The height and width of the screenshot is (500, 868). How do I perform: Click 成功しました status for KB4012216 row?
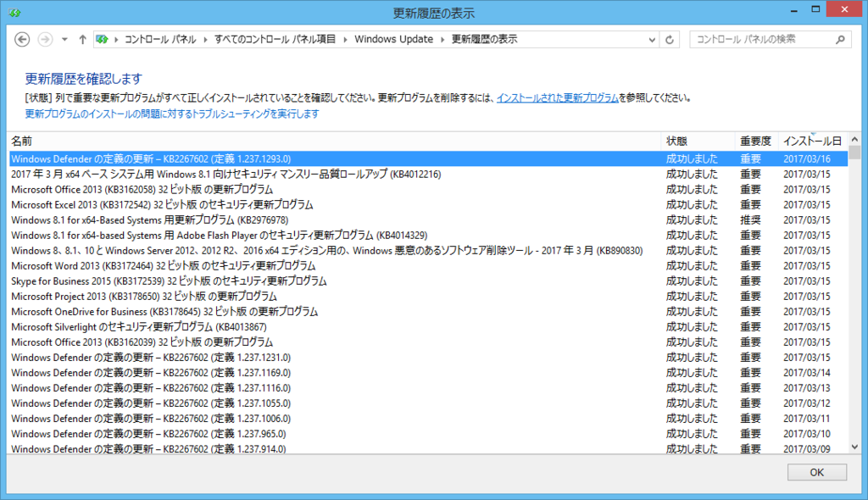(692, 175)
